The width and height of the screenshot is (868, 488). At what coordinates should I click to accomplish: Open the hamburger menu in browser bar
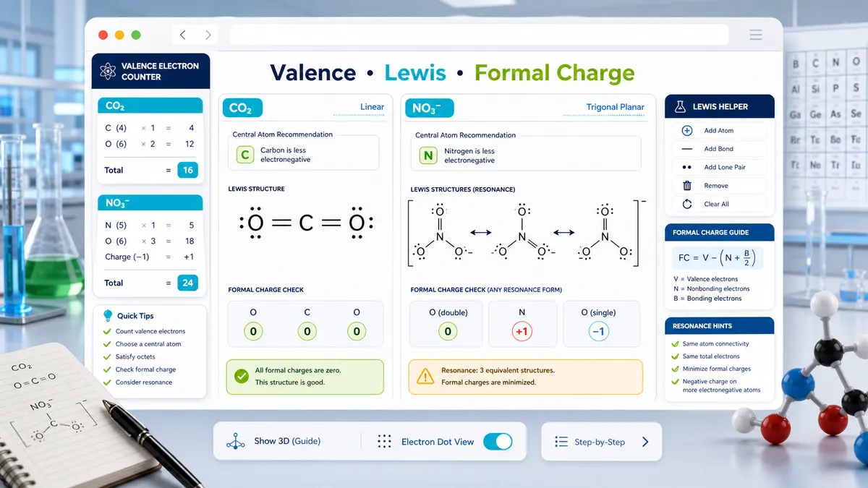point(756,35)
